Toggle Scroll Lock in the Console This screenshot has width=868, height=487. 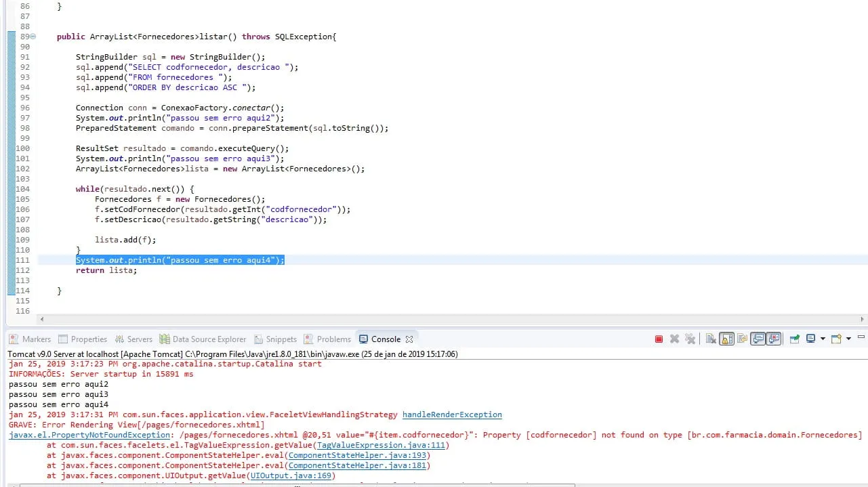coord(726,339)
